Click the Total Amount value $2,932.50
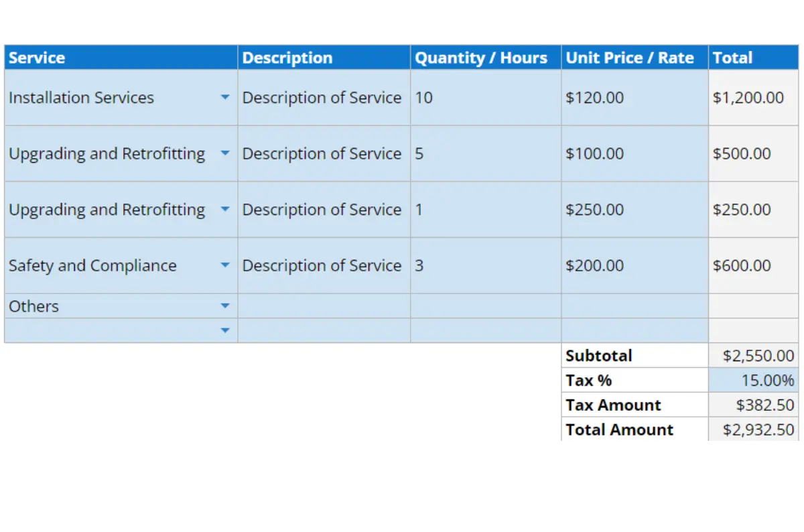Screen dimensions: 804x532 [x=755, y=430]
